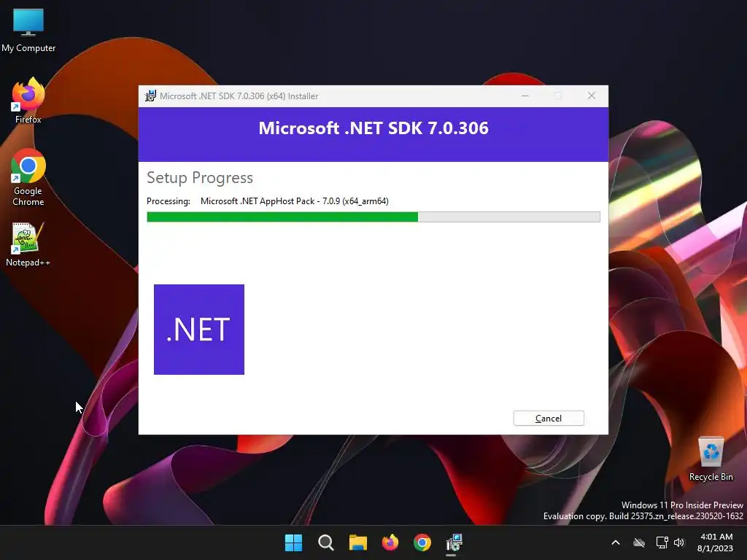
Task: Click the .NET logo image
Action: 199,330
